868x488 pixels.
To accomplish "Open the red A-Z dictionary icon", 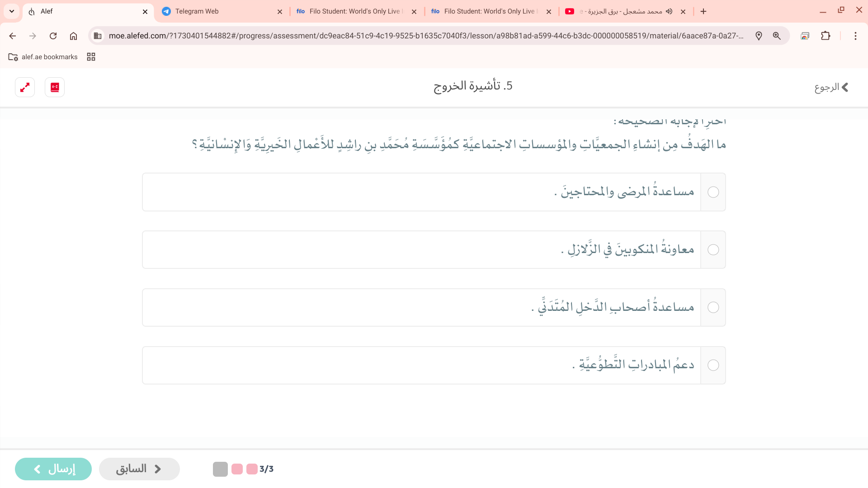I will [55, 87].
